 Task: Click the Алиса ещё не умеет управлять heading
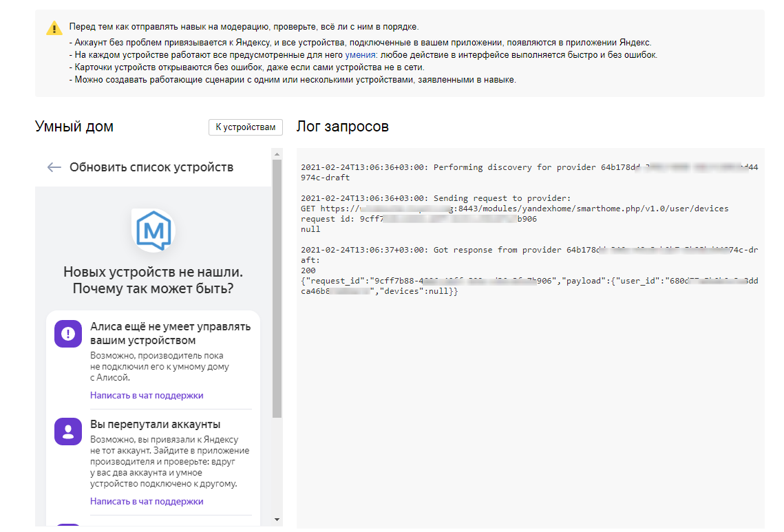coord(171,334)
